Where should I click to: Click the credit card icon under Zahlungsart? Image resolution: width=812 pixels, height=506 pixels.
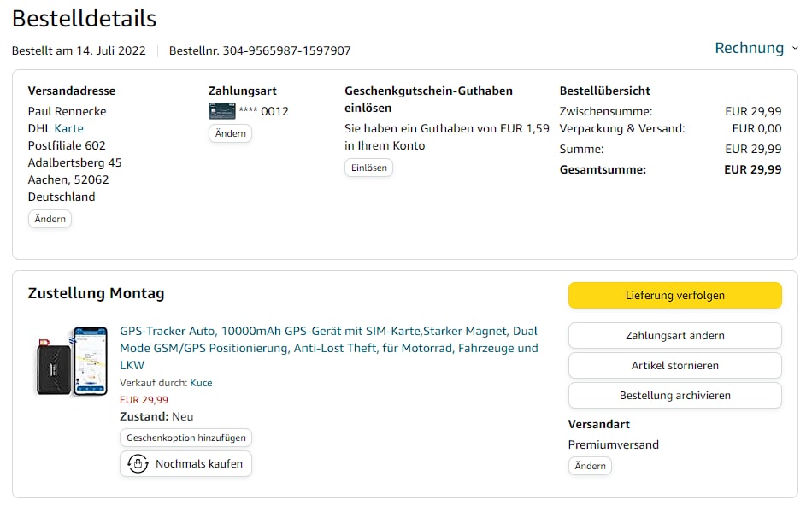(221, 111)
